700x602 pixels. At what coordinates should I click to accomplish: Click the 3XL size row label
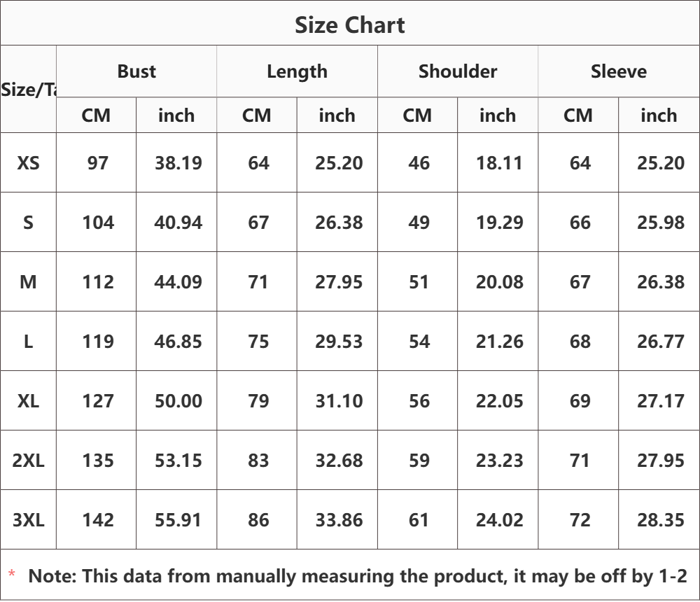(x=28, y=520)
